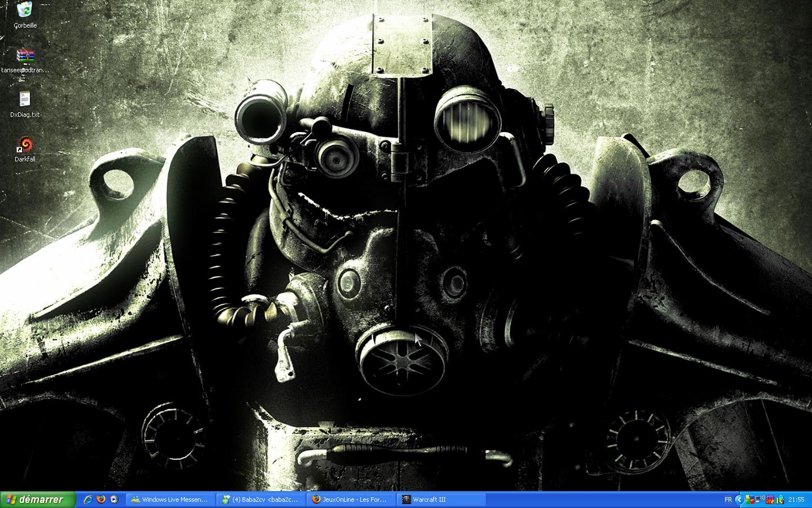Launch Windows Media Player from quick launch
The height and width of the screenshot is (508, 812).
pyautogui.click(x=114, y=500)
